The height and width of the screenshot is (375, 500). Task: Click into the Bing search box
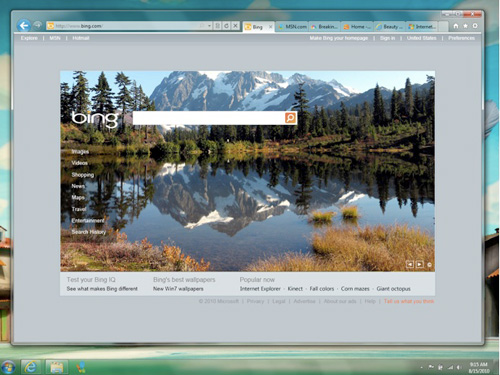point(209,118)
